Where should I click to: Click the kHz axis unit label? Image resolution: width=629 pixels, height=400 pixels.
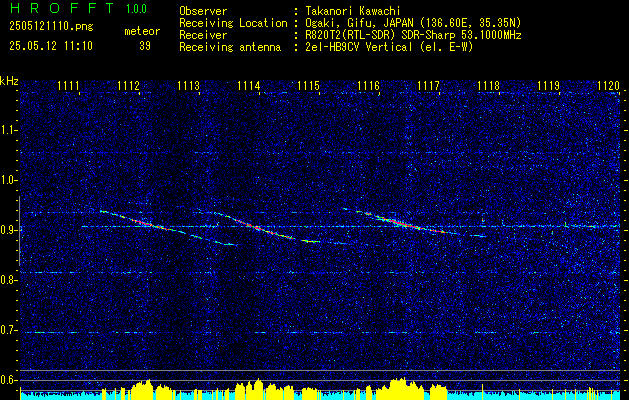tap(10, 81)
